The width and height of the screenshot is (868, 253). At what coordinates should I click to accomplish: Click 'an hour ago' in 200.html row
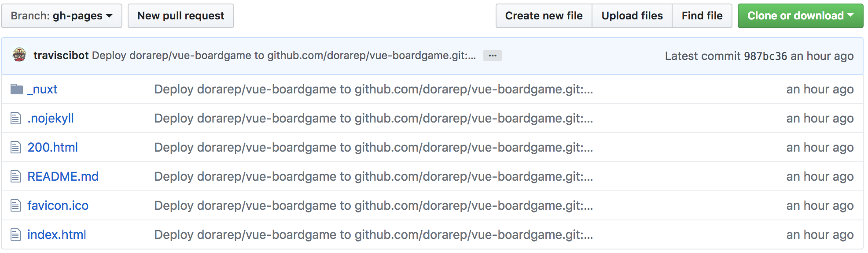(x=820, y=147)
